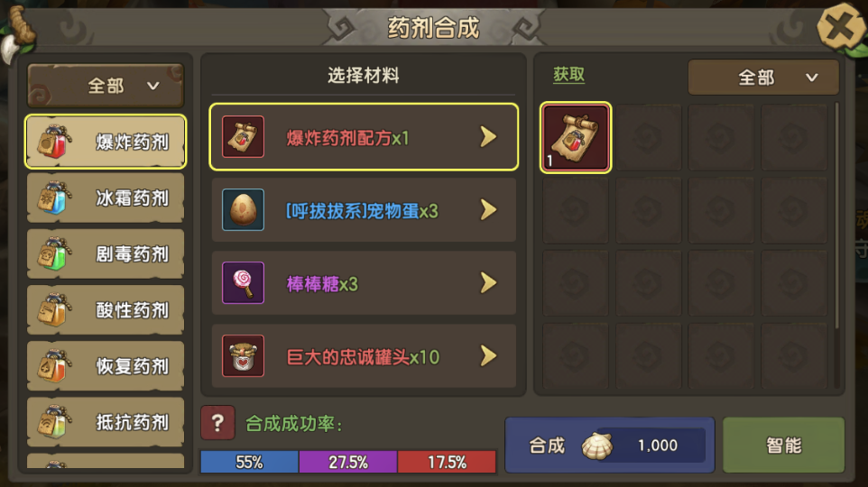Click the 棒棒糖 lollipop icon
The height and width of the screenshot is (487, 868).
pyautogui.click(x=243, y=283)
